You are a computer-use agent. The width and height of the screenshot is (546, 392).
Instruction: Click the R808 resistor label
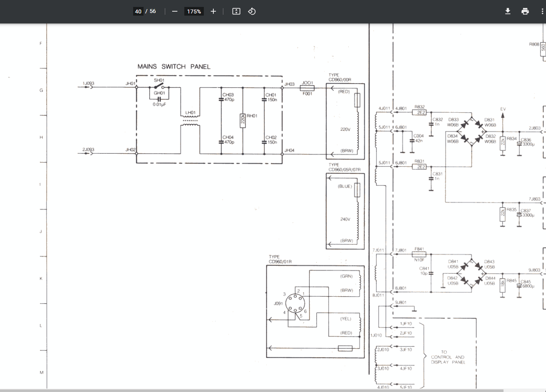coord(534,44)
